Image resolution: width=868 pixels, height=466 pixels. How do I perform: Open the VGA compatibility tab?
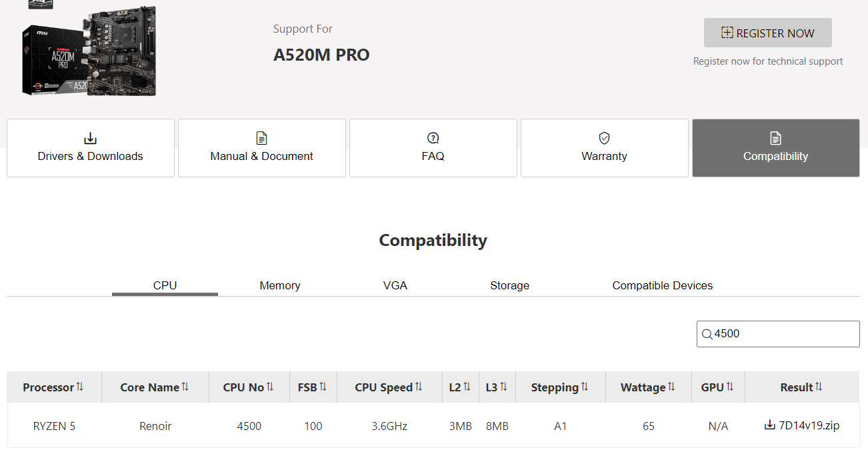(x=395, y=285)
